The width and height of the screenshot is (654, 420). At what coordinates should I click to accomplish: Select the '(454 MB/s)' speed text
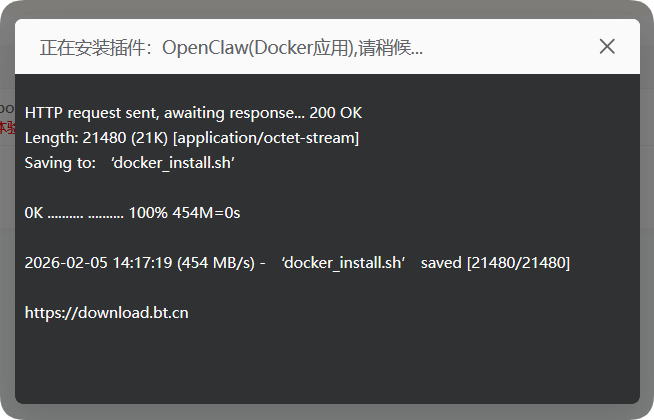tap(216, 263)
